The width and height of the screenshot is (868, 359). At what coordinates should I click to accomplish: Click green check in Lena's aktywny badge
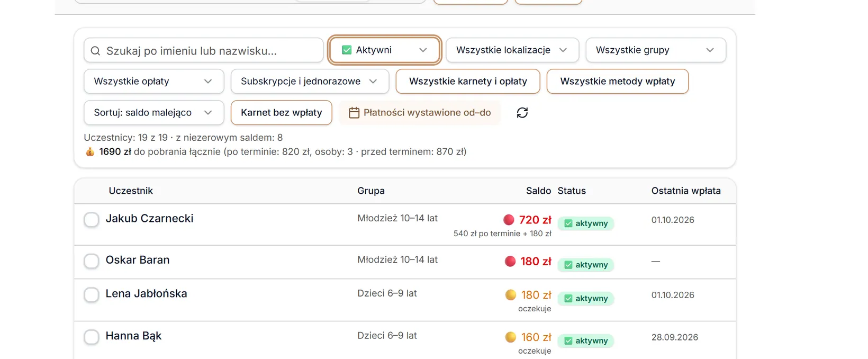[568, 299]
